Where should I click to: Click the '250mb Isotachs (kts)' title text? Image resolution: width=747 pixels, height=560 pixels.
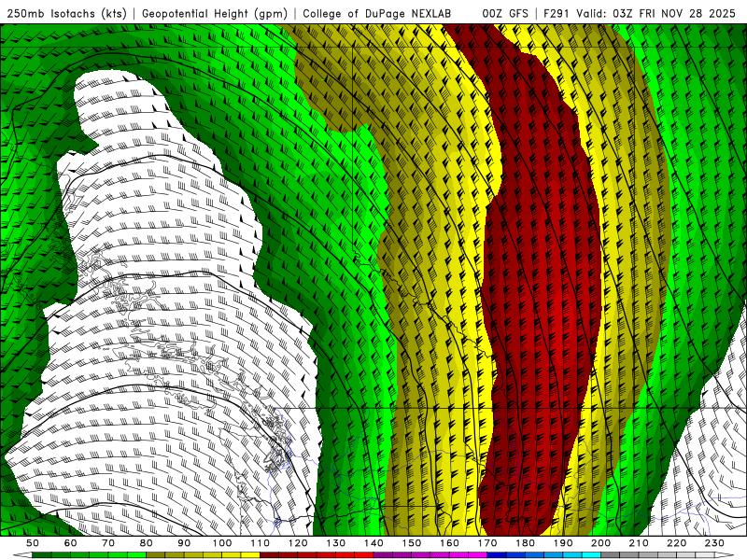tap(66, 14)
